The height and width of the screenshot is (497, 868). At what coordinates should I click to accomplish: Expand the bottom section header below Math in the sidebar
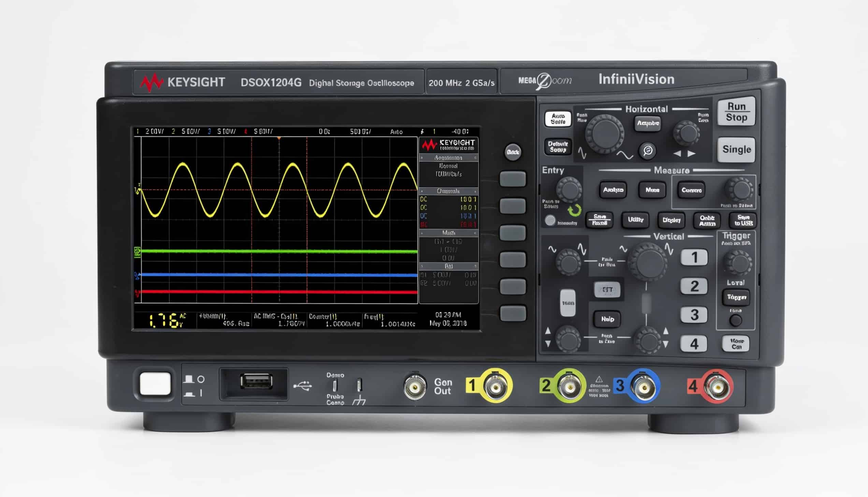click(448, 266)
